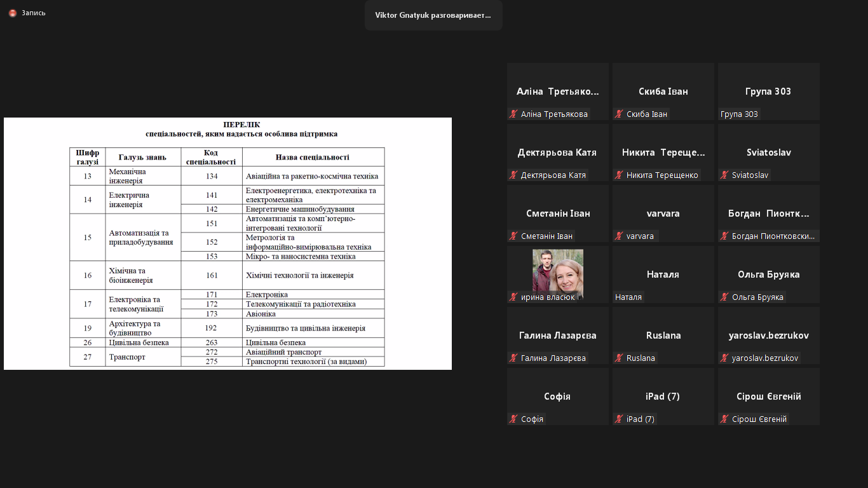868x488 pixels.
Task: Click muted mic icon beside Аліна Третьякова
Action: [x=513, y=114]
